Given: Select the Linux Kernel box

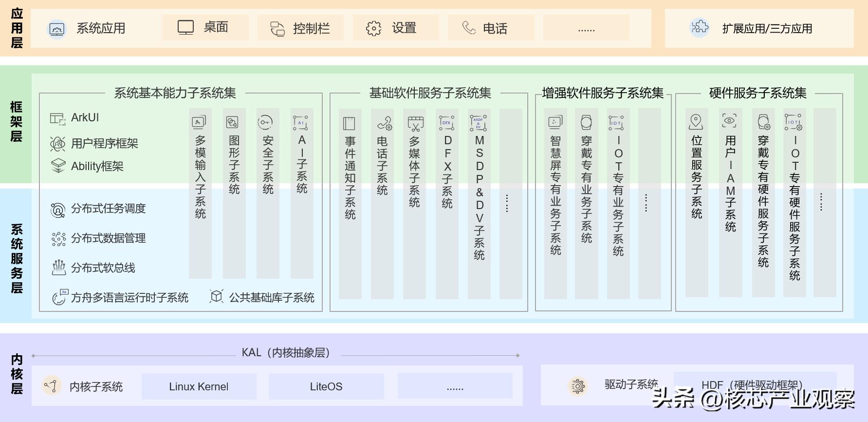Looking at the screenshot, I should pos(199,386).
